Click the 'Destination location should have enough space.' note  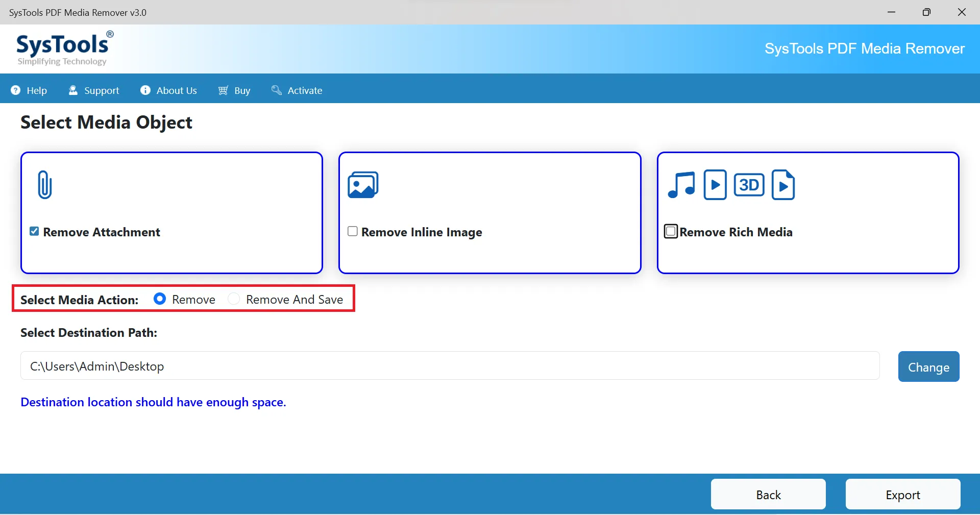tap(153, 402)
